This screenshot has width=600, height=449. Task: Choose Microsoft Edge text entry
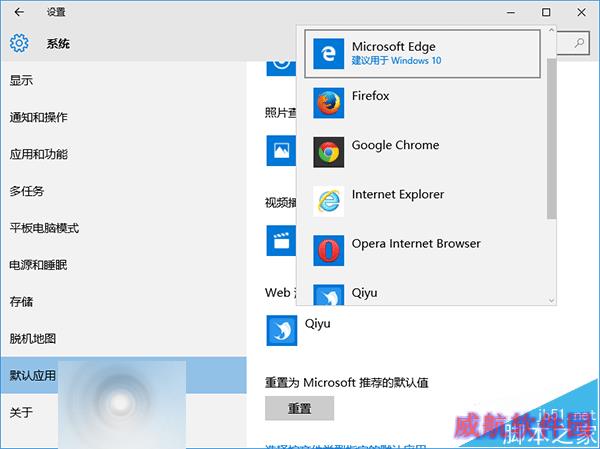[393, 47]
